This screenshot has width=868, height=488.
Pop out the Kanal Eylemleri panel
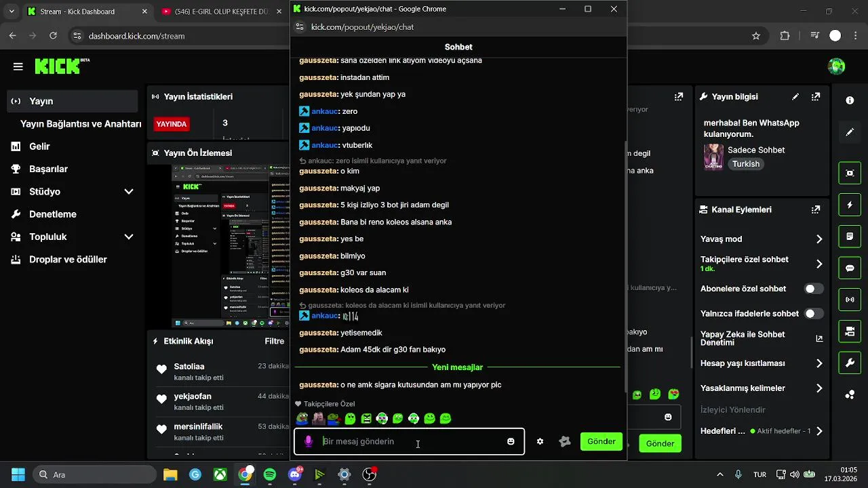816,210
